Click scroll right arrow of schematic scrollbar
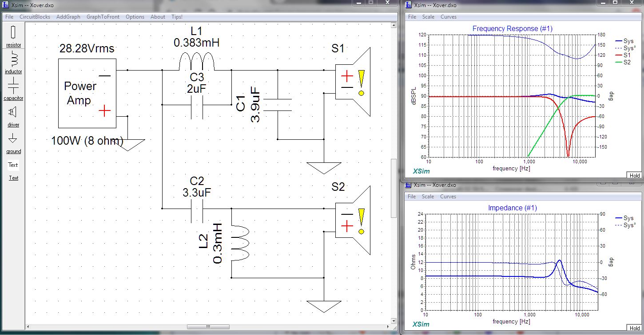Image resolution: width=644 pixels, height=335 pixels. (387, 327)
